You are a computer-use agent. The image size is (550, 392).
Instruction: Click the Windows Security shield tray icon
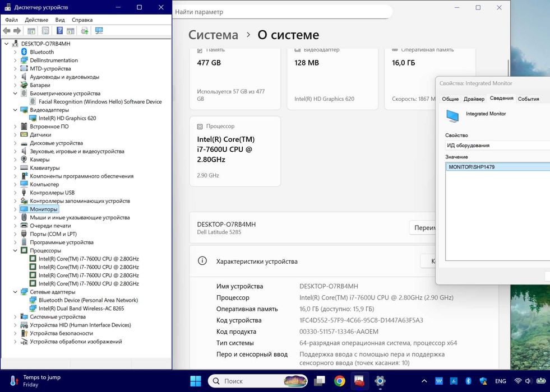[x=483, y=381]
